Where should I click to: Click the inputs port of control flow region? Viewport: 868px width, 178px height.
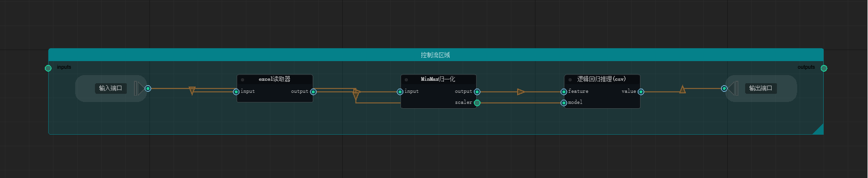pyautogui.click(x=48, y=68)
